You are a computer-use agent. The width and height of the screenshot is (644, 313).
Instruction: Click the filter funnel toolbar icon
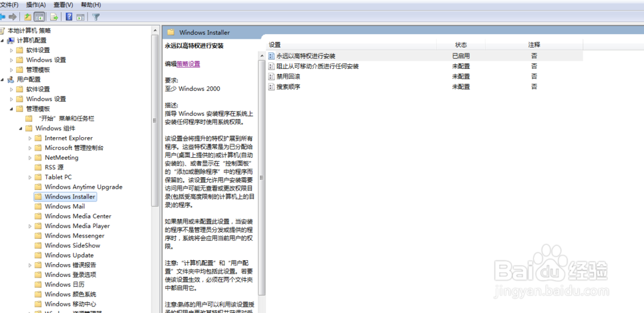[x=96, y=17]
